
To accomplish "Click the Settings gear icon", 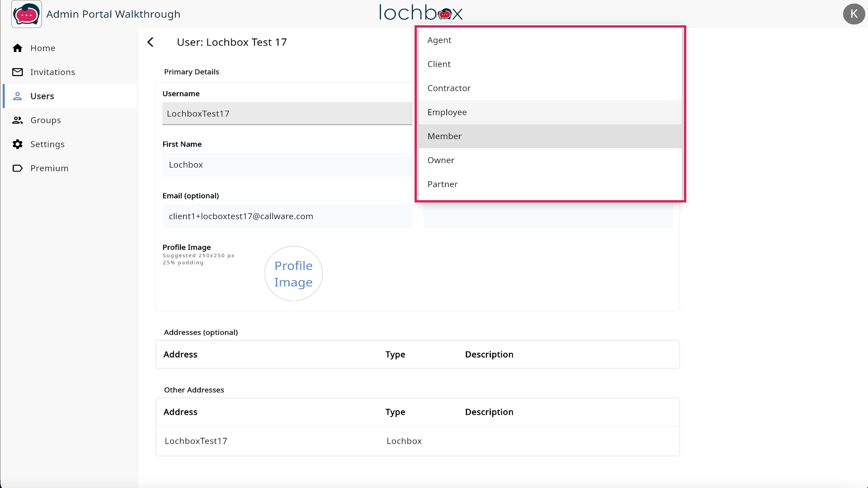I will pyautogui.click(x=18, y=144).
